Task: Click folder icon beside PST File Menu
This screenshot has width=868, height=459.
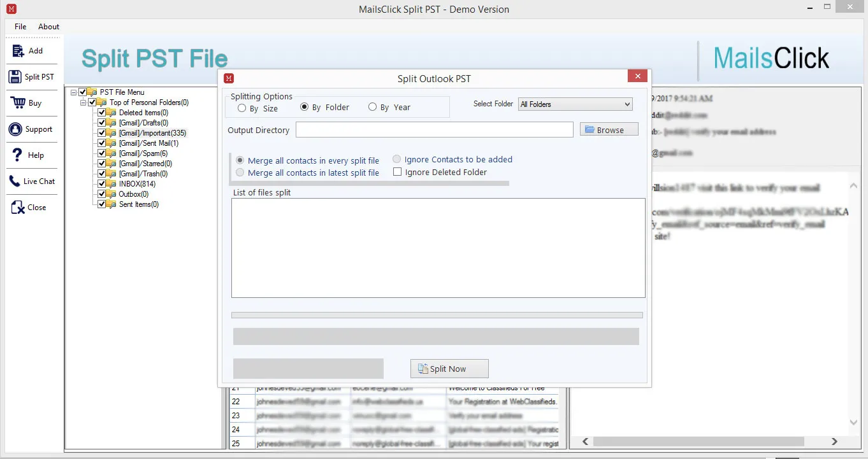Action: 93,92
